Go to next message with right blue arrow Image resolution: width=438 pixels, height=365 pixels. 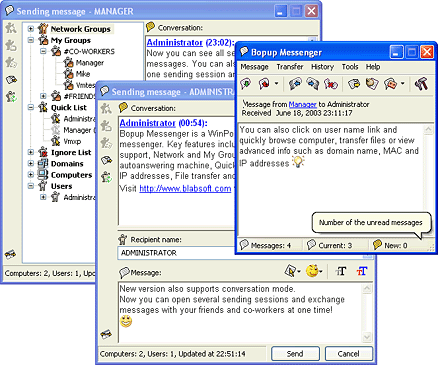pyautogui.click(x=313, y=84)
